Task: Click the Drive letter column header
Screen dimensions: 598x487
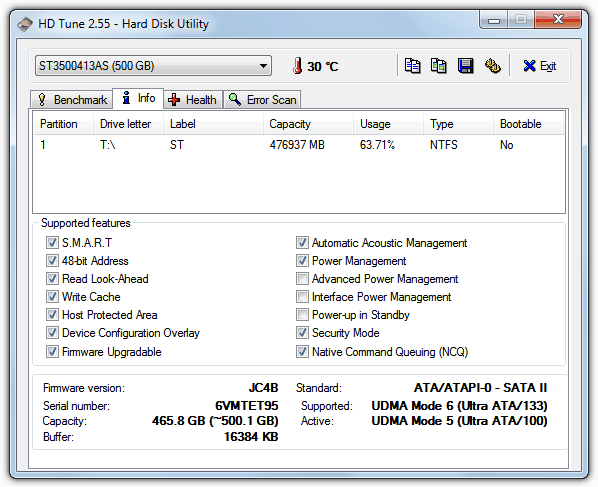Action: point(129,124)
